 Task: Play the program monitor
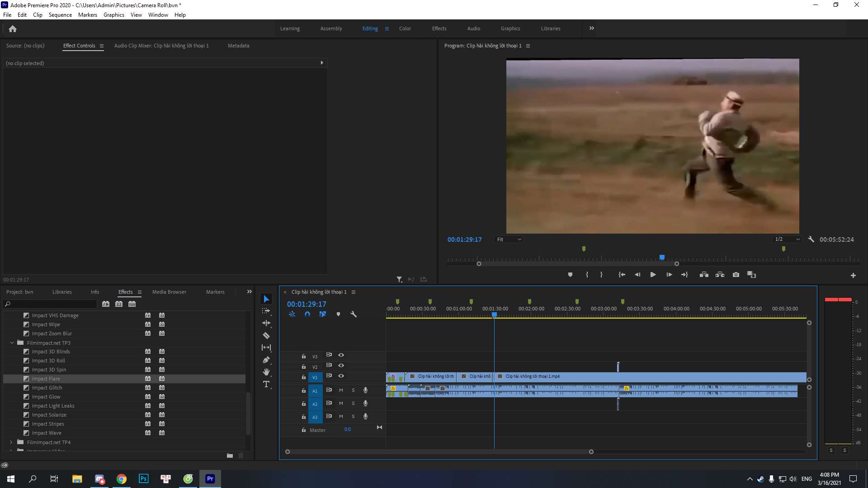[x=653, y=275]
